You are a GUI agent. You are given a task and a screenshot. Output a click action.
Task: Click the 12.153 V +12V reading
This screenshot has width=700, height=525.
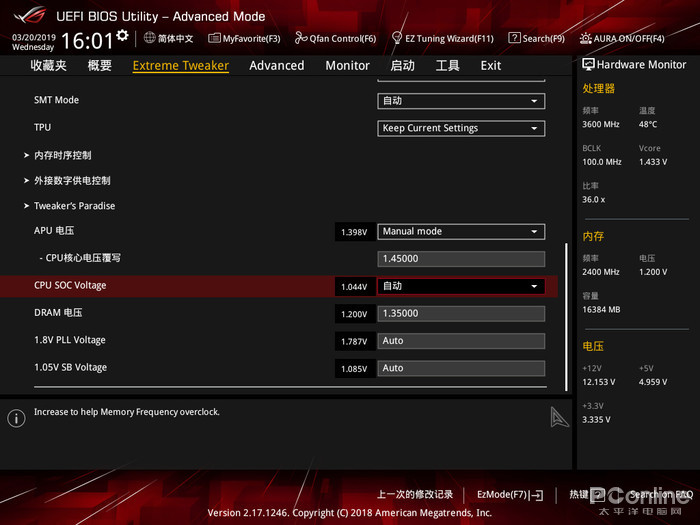[598, 382]
